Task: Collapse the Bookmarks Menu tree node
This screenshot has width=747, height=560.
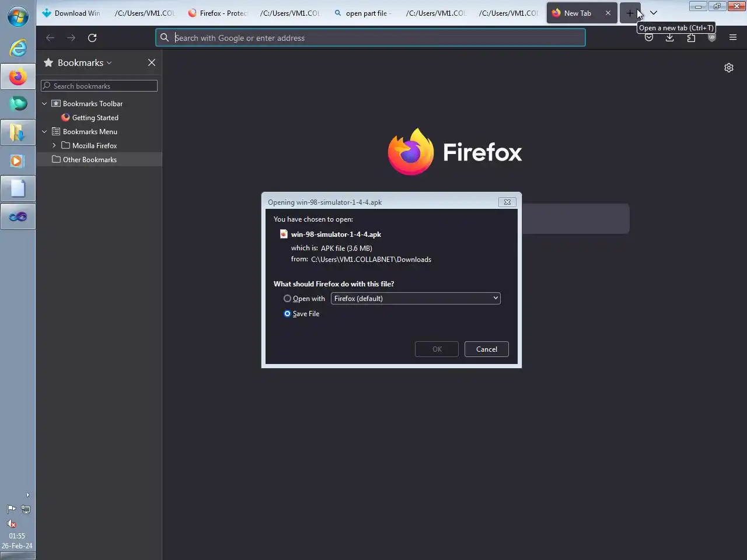Action: 44,132
